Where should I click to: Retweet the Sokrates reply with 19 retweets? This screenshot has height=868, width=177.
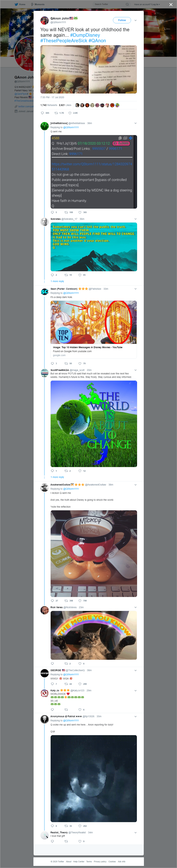68,275
